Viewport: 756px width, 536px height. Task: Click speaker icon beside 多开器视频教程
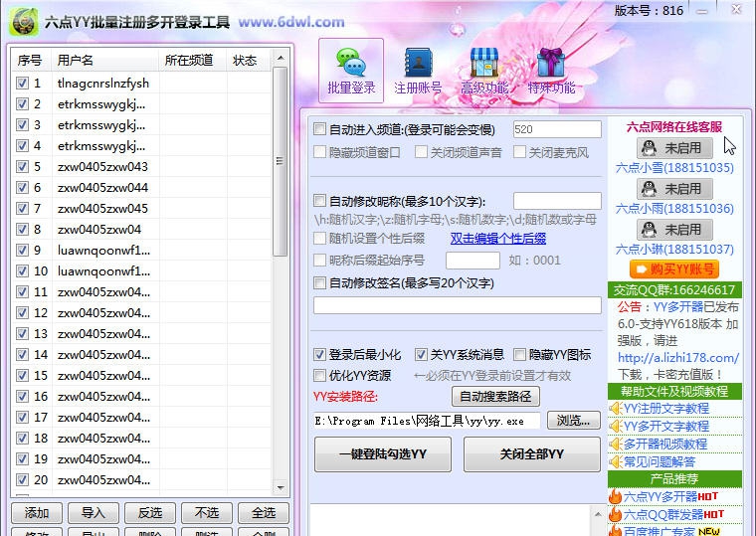[x=615, y=444]
